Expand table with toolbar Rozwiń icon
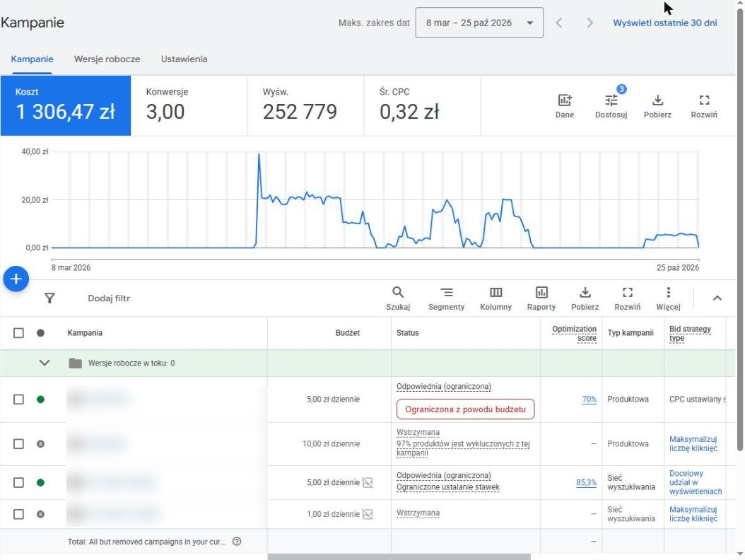Screen dimensions: 745x560 click(x=627, y=298)
